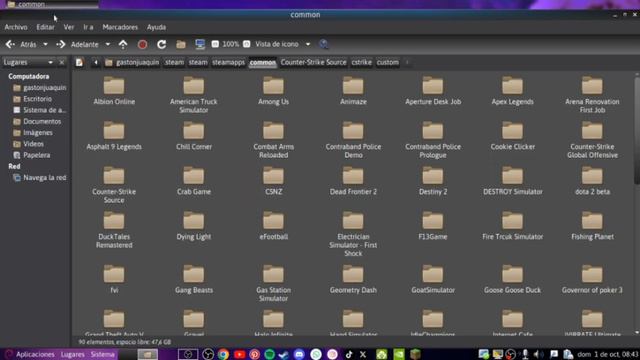This screenshot has width=640, height=360.
Task: Zoom out using the minus button
Action: tap(215, 44)
